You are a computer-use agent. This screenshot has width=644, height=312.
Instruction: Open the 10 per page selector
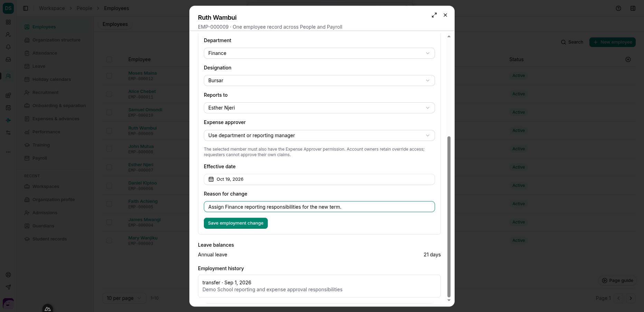(124, 298)
